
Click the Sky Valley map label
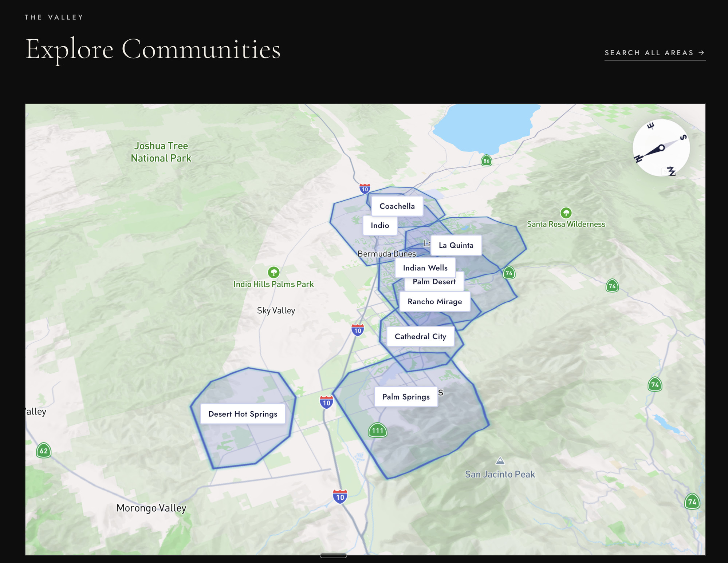tap(276, 310)
